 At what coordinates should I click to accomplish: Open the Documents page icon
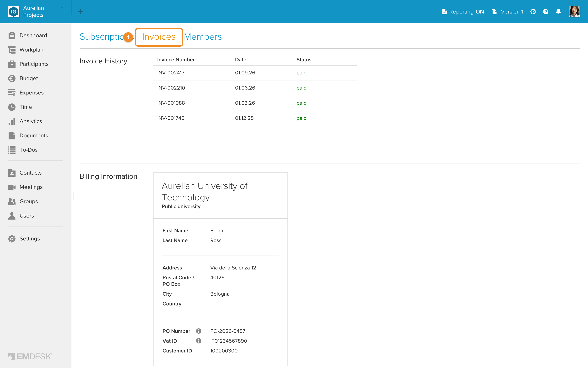point(12,136)
